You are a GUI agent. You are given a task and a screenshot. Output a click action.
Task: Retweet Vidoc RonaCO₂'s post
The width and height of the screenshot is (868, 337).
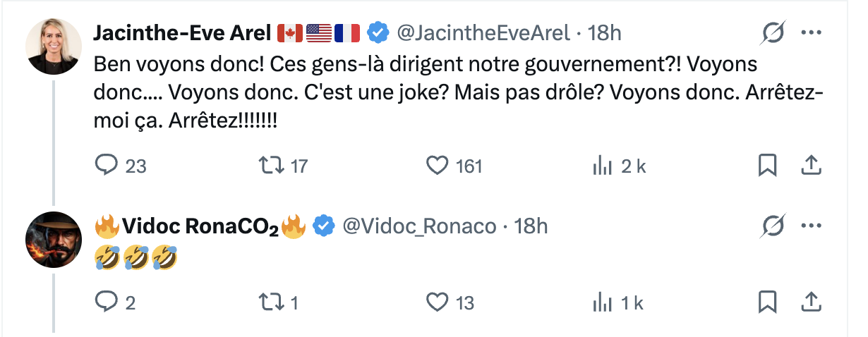[270, 302]
